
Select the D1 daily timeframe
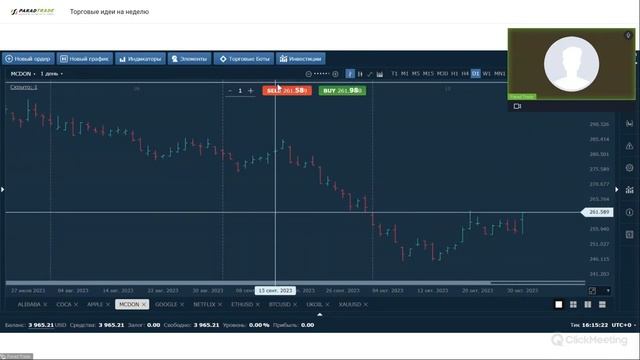(476, 74)
